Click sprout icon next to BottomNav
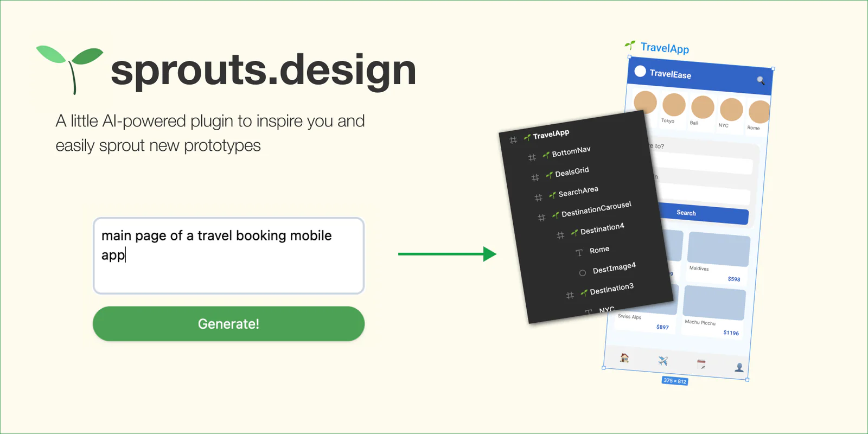This screenshot has width=868, height=434. 546,155
